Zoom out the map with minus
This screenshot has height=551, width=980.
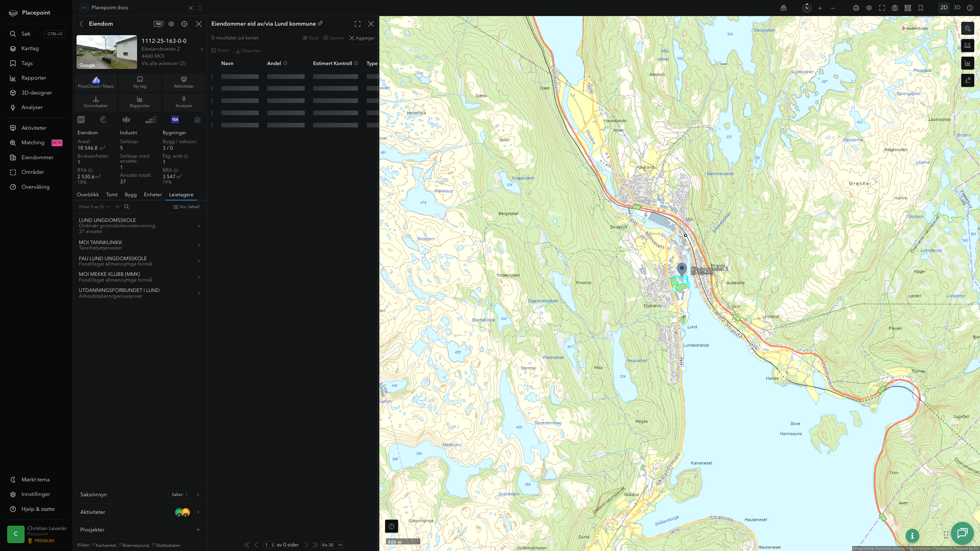[x=833, y=8]
